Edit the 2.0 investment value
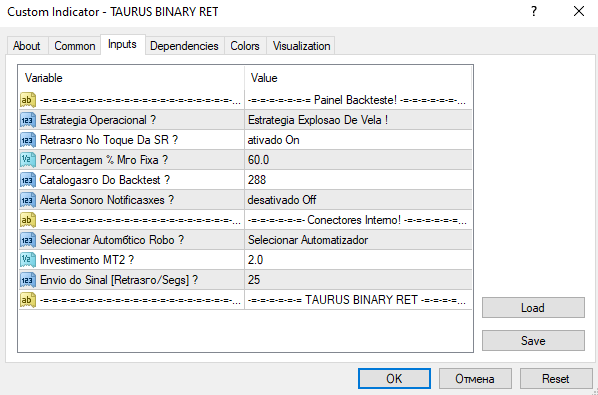 pyautogui.click(x=358, y=260)
